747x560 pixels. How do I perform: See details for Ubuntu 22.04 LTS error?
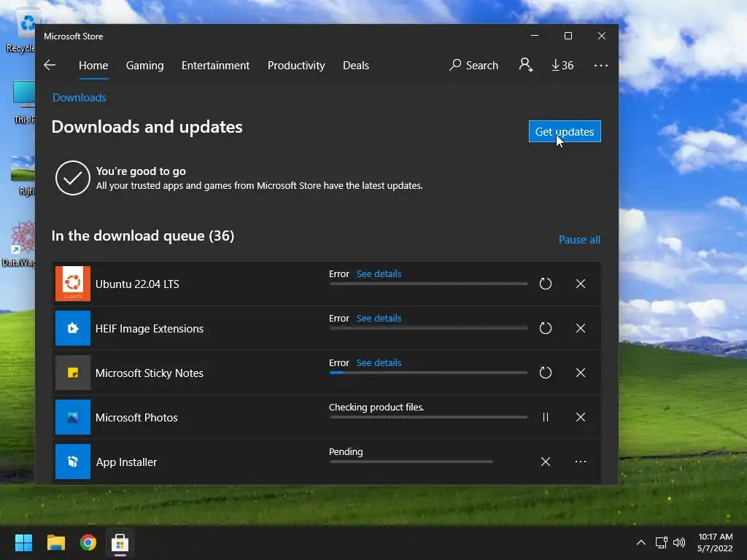(x=379, y=274)
